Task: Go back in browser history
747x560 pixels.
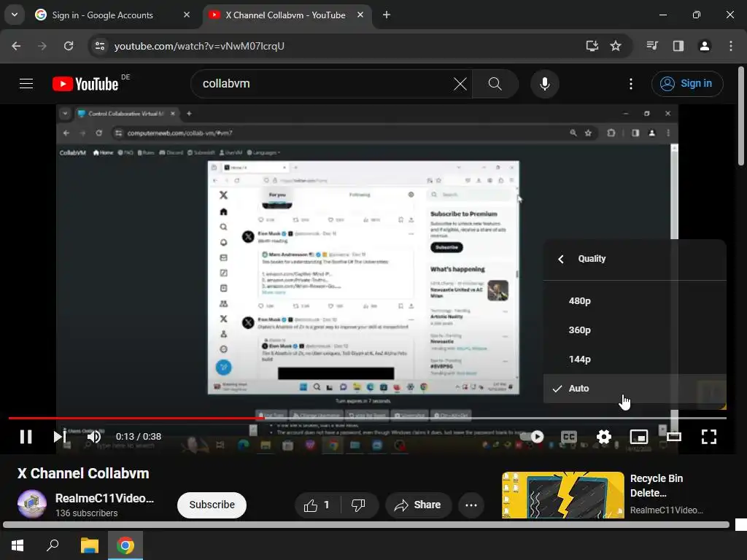Action: [x=16, y=46]
